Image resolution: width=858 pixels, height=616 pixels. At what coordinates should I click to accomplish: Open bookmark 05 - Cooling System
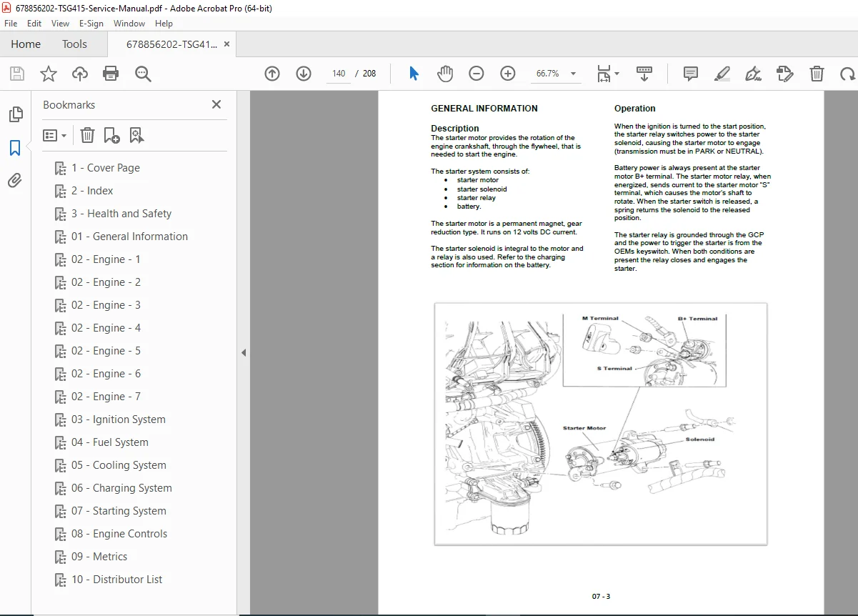pyautogui.click(x=119, y=465)
